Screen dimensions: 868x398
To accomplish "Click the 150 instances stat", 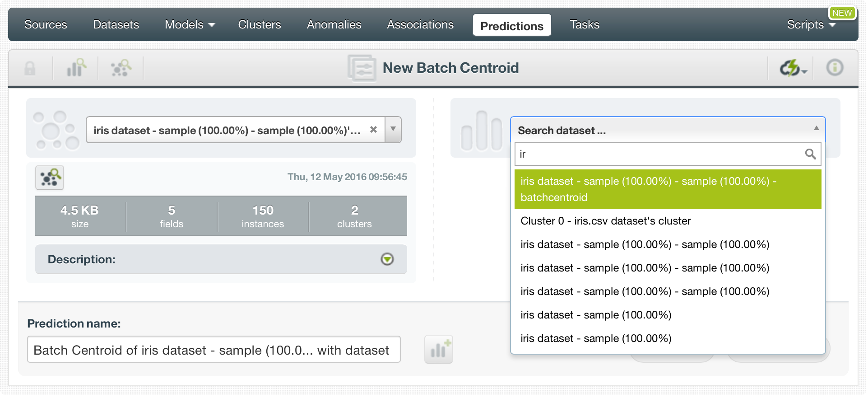I will point(263,216).
